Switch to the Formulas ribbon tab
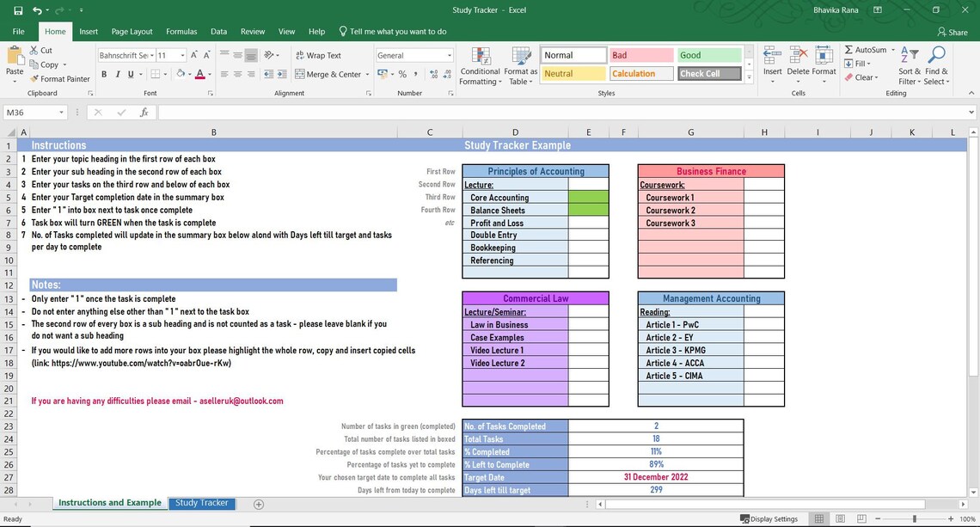This screenshot has width=980, height=527. (x=181, y=31)
